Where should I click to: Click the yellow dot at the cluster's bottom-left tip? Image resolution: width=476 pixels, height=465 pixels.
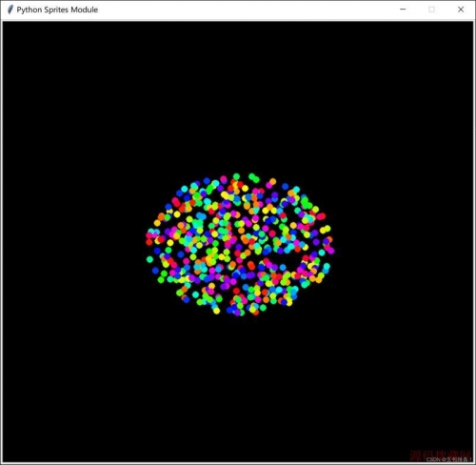pos(216,311)
